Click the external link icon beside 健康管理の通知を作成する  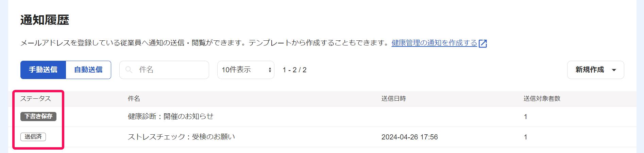(x=483, y=43)
